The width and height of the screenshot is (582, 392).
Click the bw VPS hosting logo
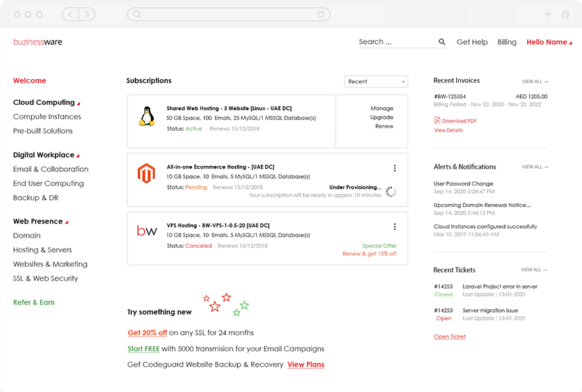146,231
